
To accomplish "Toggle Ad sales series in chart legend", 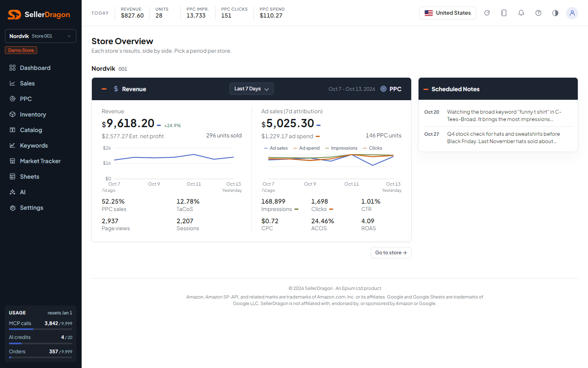I will 276,148.
